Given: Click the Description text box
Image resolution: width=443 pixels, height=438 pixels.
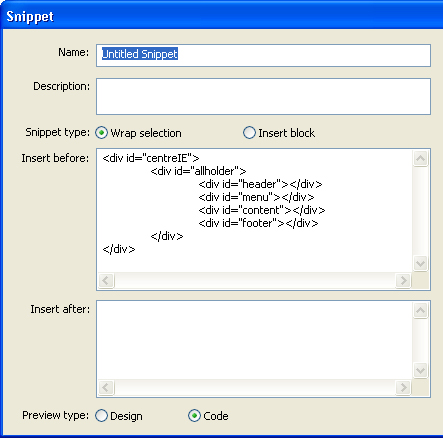Looking at the screenshot, I should [x=263, y=96].
